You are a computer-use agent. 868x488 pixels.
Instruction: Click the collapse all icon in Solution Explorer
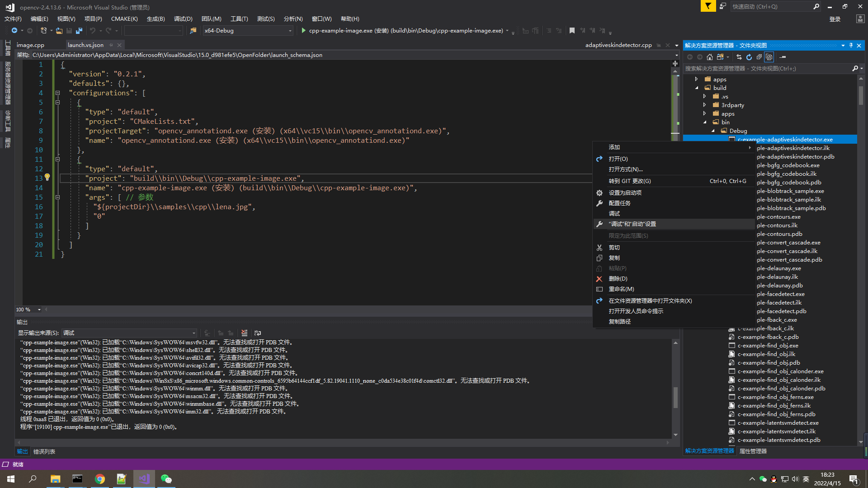point(759,57)
